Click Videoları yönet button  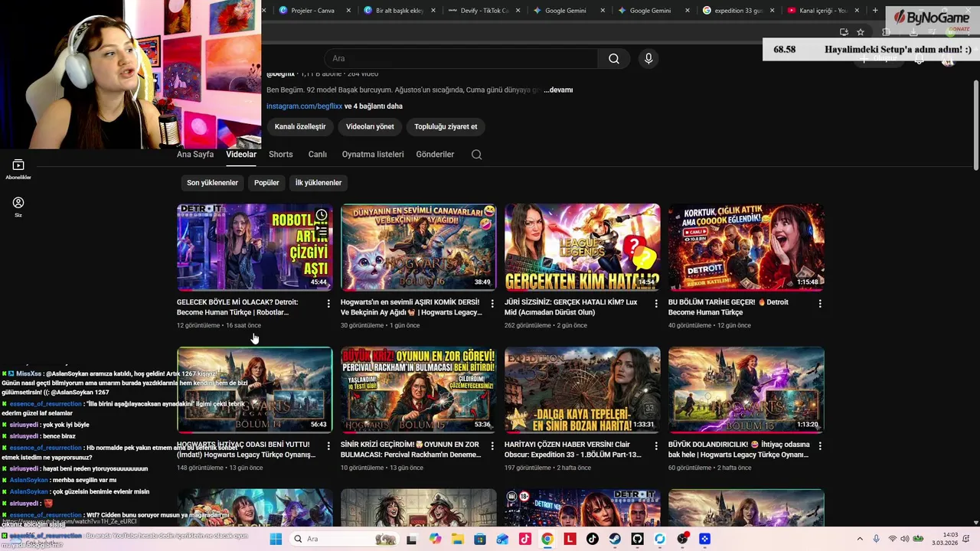[x=370, y=127]
